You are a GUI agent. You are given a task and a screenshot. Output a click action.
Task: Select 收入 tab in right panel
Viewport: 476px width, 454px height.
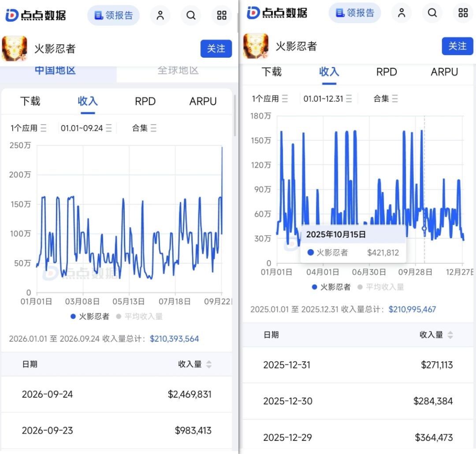click(x=329, y=72)
